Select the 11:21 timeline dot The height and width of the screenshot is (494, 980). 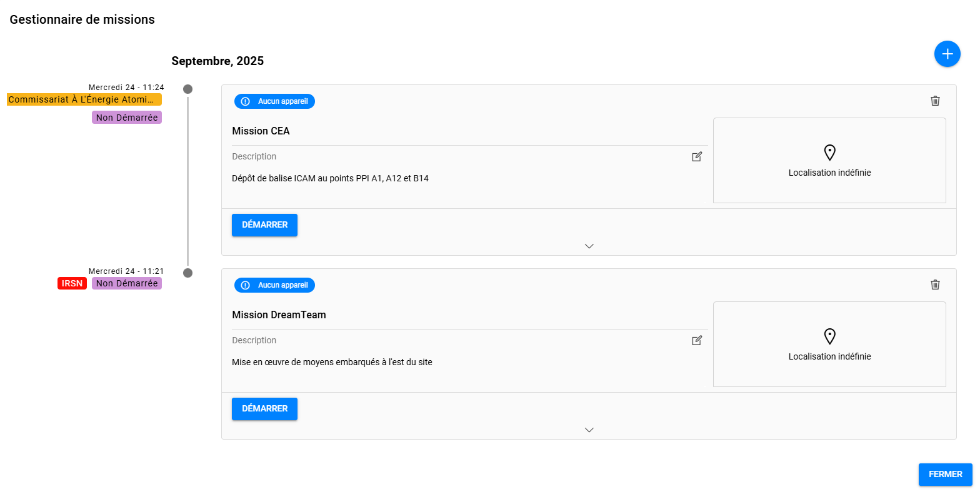click(x=187, y=273)
